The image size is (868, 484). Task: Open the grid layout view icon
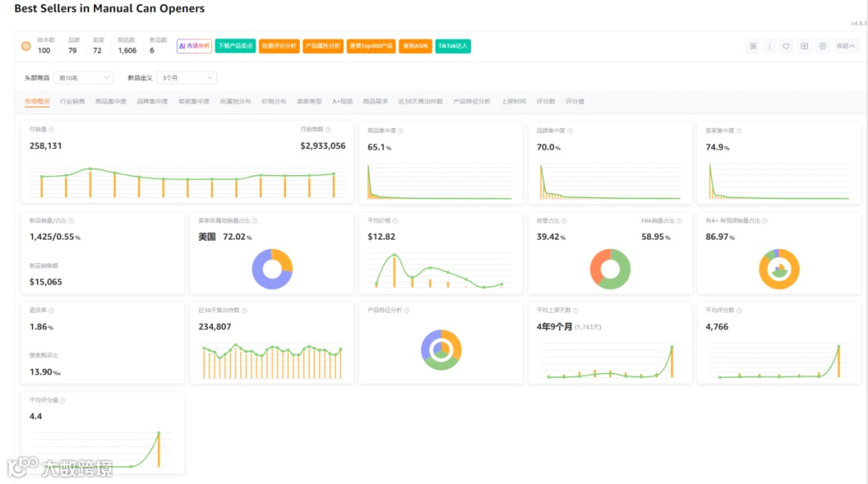click(x=753, y=46)
